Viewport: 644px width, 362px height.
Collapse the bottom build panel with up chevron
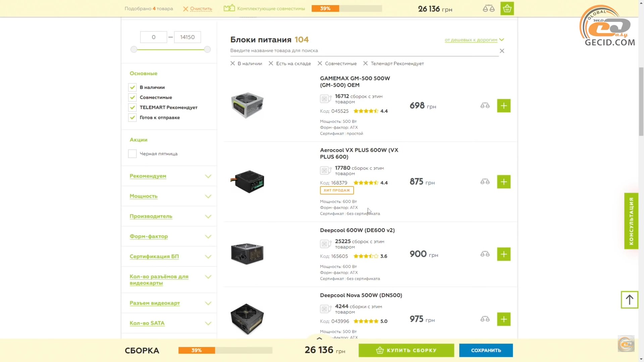[x=319, y=338]
